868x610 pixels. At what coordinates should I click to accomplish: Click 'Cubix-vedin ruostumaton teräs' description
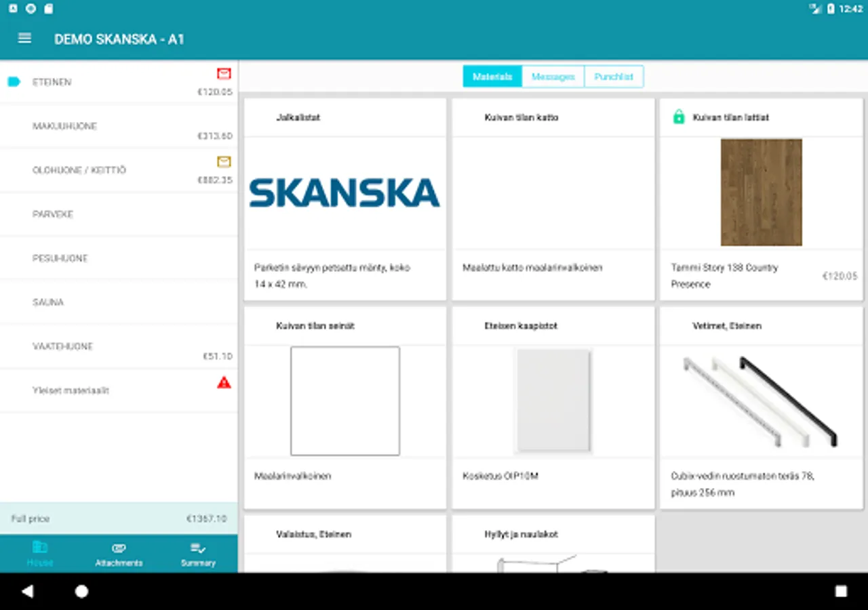(743, 484)
